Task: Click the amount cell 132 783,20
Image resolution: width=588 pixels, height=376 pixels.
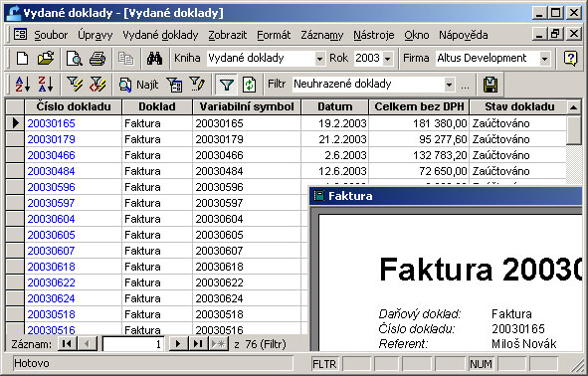Action: point(419,155)
